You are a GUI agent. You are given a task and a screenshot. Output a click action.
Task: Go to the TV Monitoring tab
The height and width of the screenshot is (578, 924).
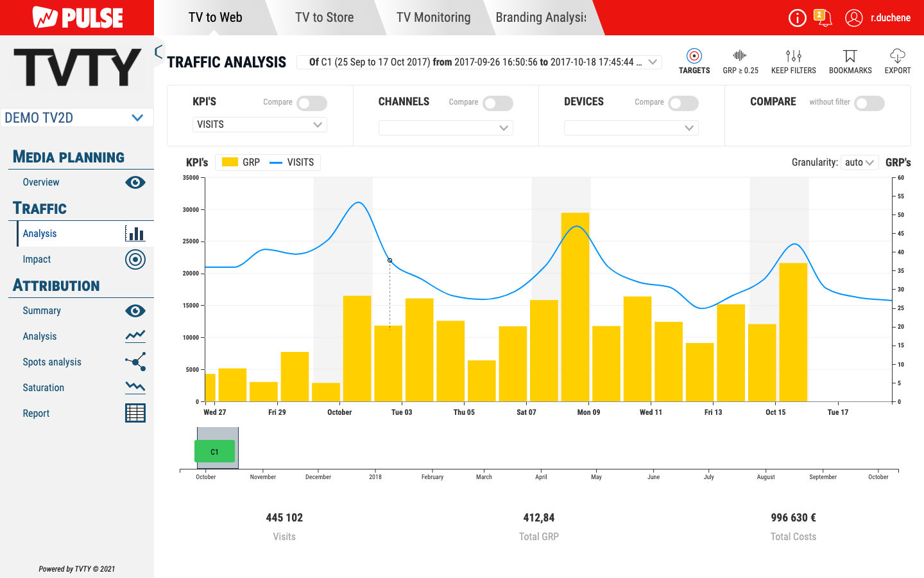[x=433, y=17]
